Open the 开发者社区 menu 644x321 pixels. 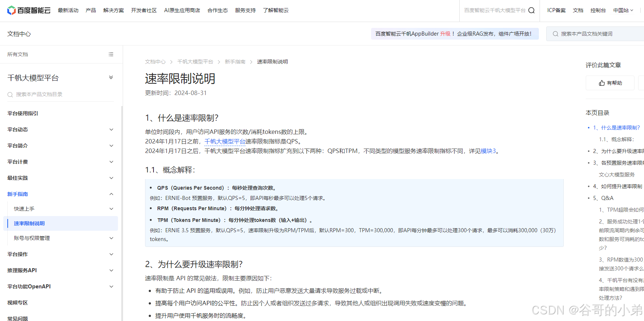point(144,10)
